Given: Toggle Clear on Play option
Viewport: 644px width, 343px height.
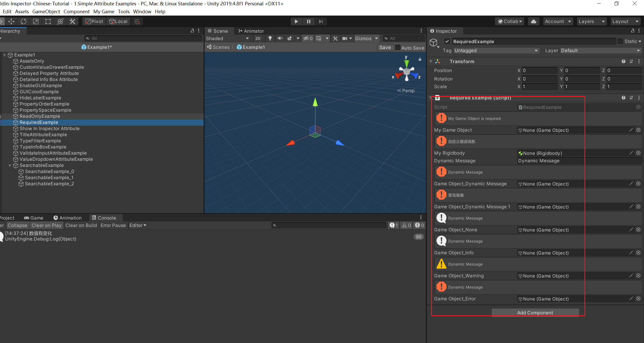Looking at the screenshot, I should coord(47,225).
